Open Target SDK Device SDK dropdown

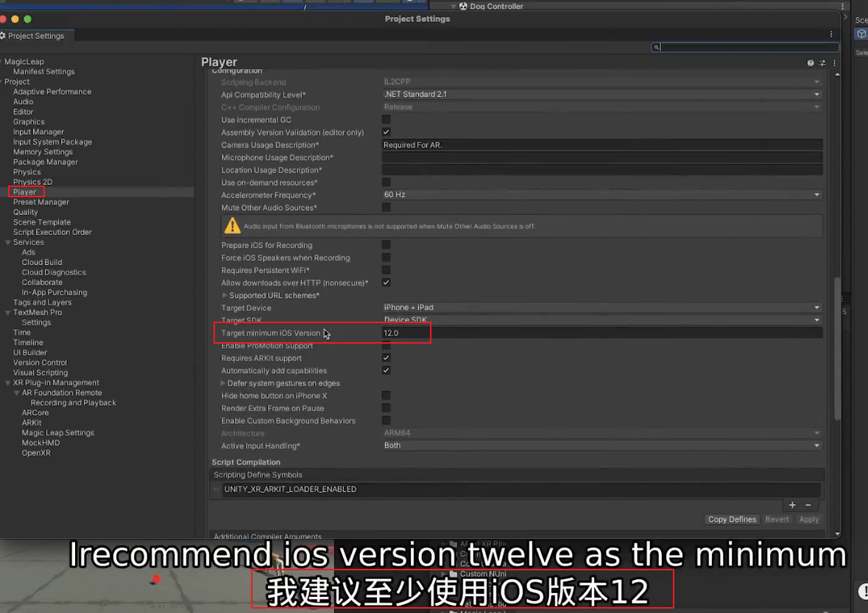click(x=601, y=320)
